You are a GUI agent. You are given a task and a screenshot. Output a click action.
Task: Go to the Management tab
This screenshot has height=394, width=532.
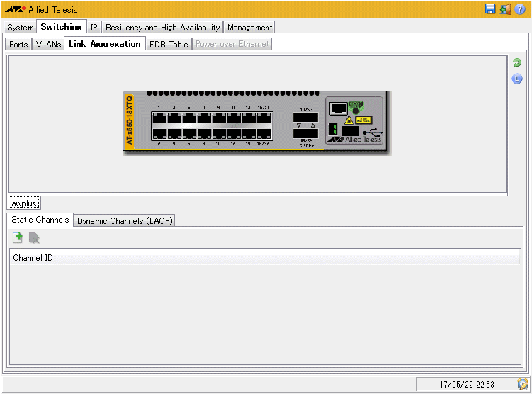tap(249, 28)
